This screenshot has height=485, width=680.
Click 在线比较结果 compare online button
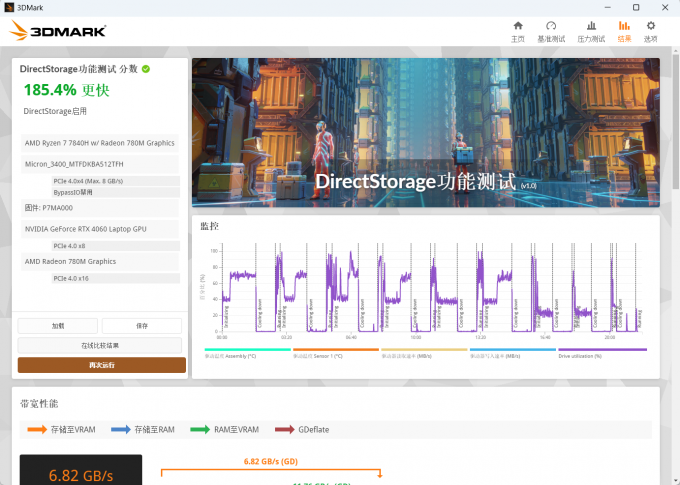pyautogui.click(x=100, y=345)
